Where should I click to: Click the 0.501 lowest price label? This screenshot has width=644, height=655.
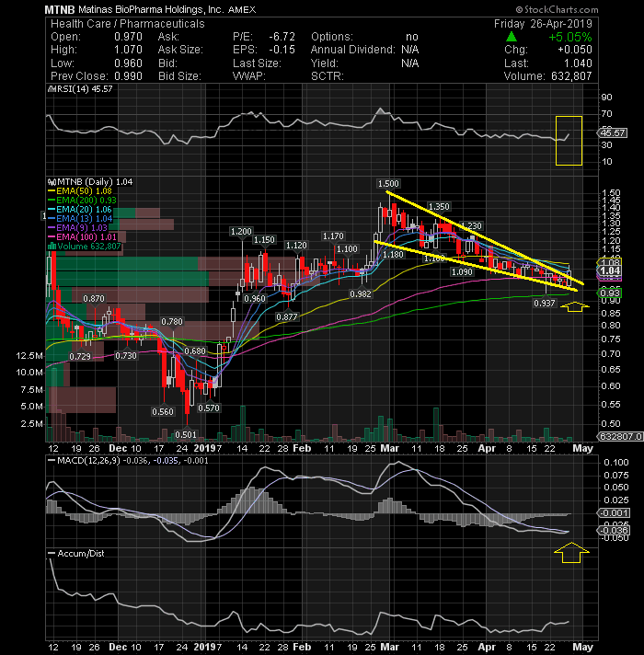tap(186, 434)
